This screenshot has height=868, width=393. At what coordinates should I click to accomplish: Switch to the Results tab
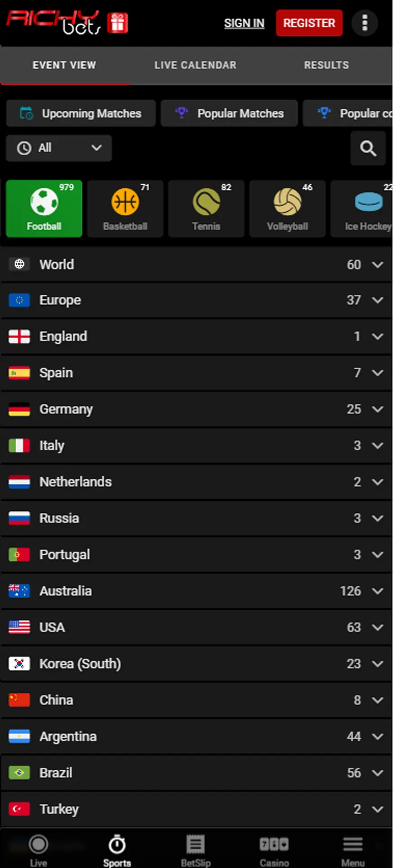coord(326,65)
